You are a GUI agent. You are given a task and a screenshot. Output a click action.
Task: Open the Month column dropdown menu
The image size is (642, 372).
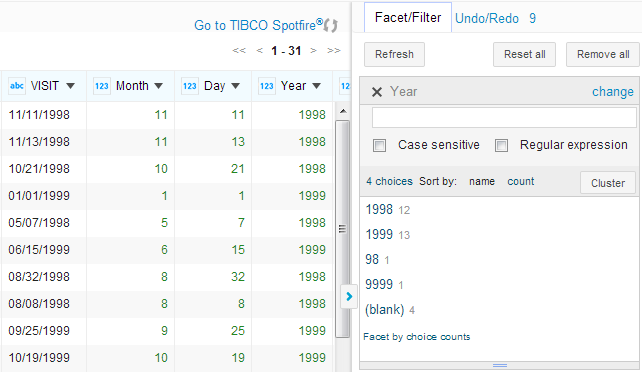click(x=158, y=86)
